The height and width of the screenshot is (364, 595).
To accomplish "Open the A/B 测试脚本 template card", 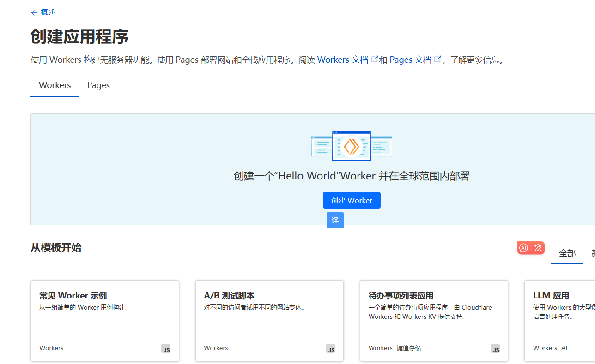I will coord(269,321).
